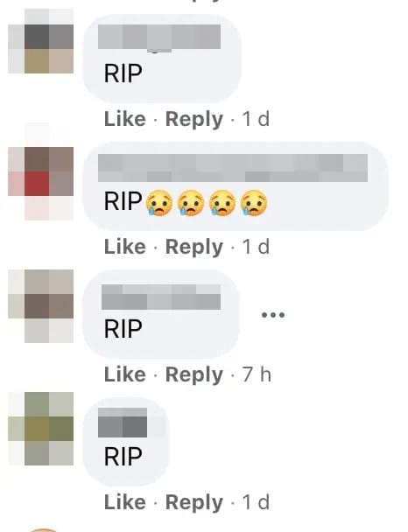Reply to the 7 h old RIP comment
The height and width of the screenshot is (532, 408).
point(194,375)
